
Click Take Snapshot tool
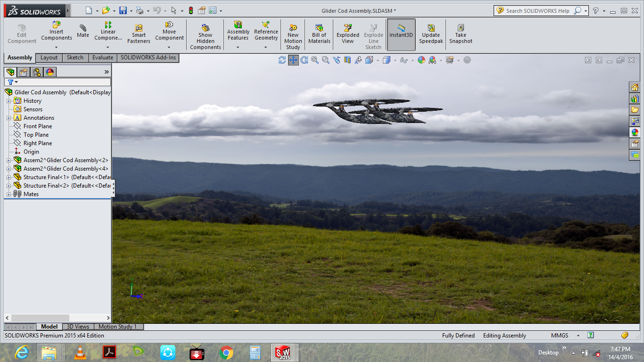pyautogui.click(x=461, y=34)
